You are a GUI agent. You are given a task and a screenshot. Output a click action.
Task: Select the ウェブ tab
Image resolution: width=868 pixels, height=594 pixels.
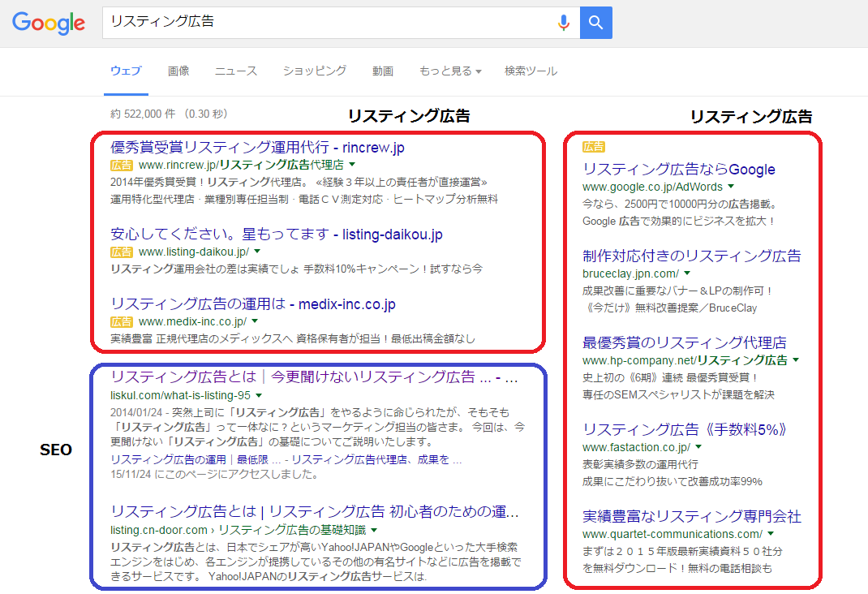(x=126, y=71)
